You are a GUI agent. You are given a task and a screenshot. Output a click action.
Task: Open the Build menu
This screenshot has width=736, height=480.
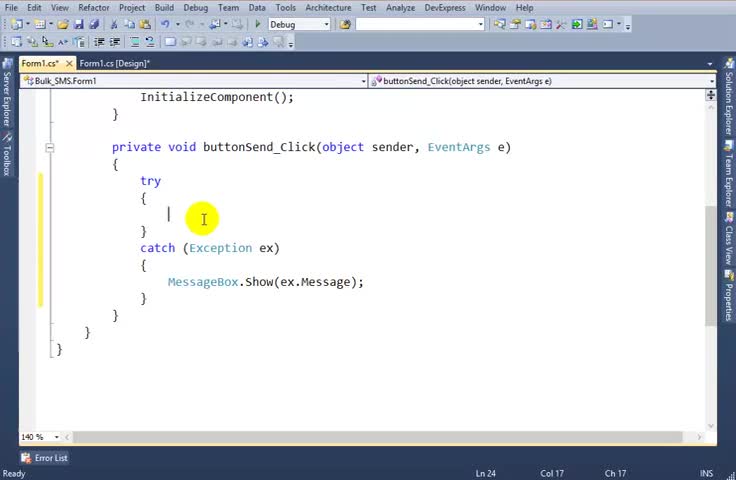coord(164,8)
